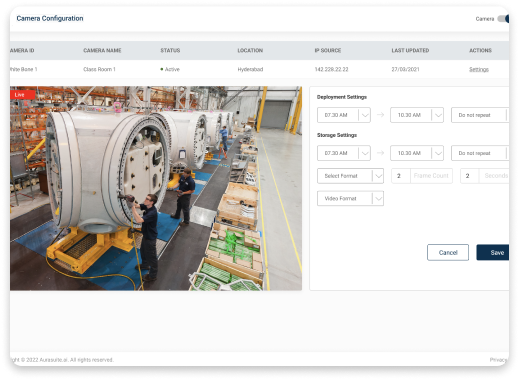Toggle the Camera switch
The height and width of the screenshot is (380, 519).
tap(503, 19)
